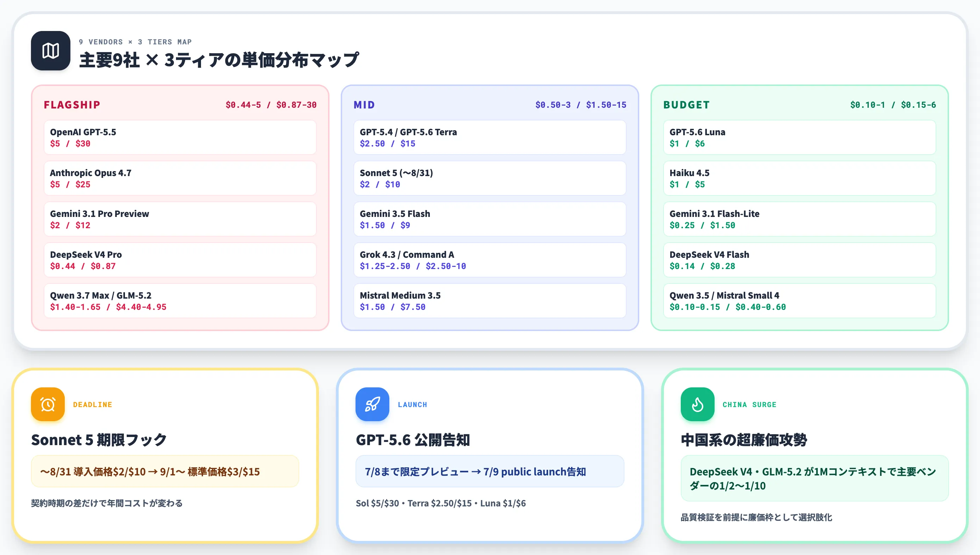Viewport: 980px width, 555px height.
Task: Click the yellow callout '〜8/31 導入価格$2/$10'
Action: coord(165,472)
